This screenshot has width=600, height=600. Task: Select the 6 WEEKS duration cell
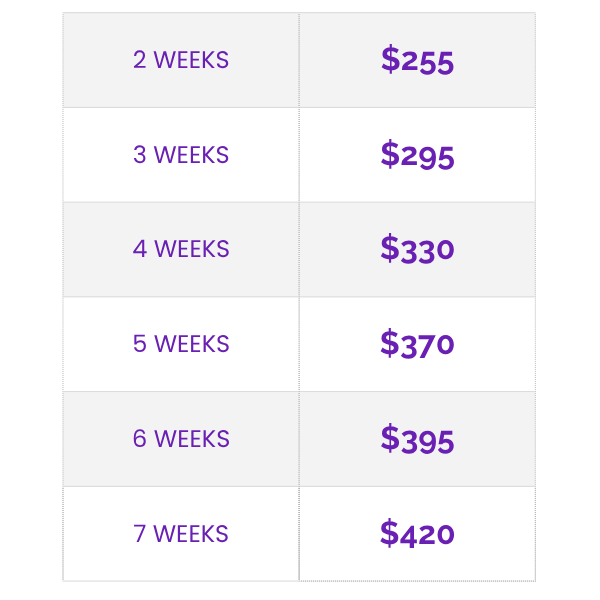pos(181,439)
